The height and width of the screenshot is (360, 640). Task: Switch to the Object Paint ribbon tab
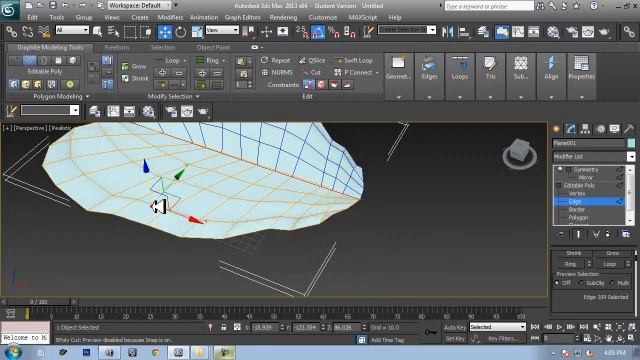pos(213,48)
